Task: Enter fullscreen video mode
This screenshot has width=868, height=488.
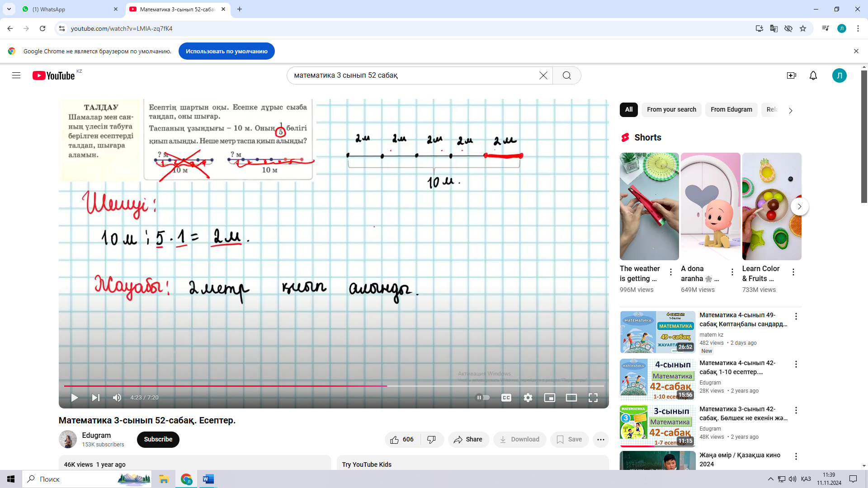Action: coord(593,398)
